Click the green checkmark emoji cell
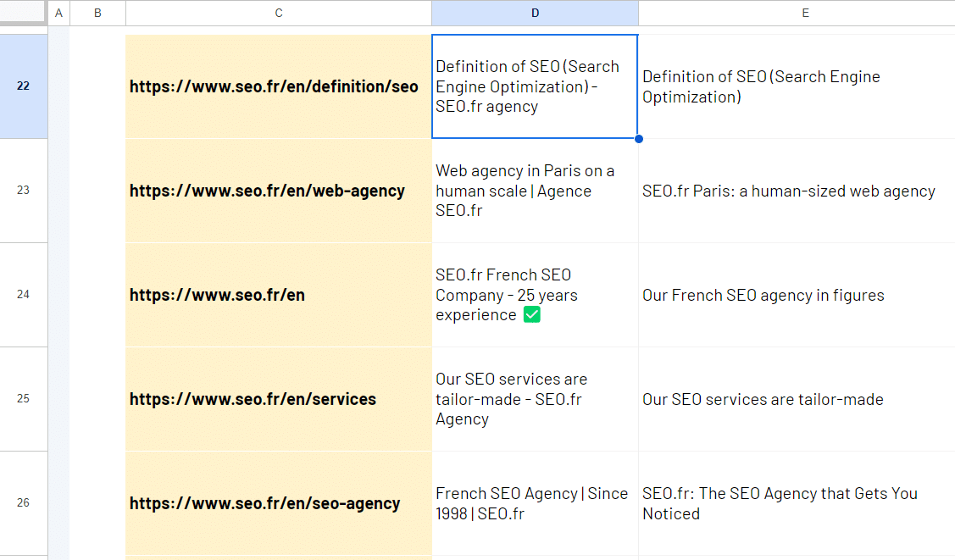 click(535, 295)
